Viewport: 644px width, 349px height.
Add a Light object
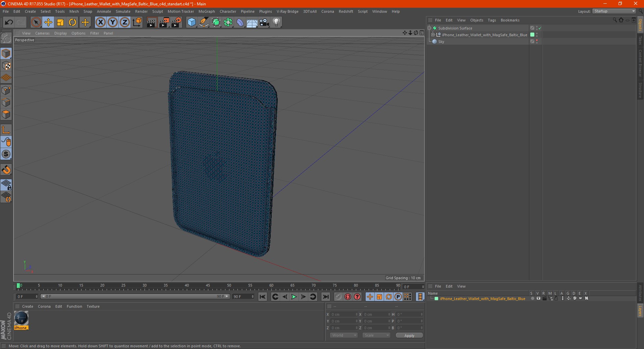click(276, 22)
